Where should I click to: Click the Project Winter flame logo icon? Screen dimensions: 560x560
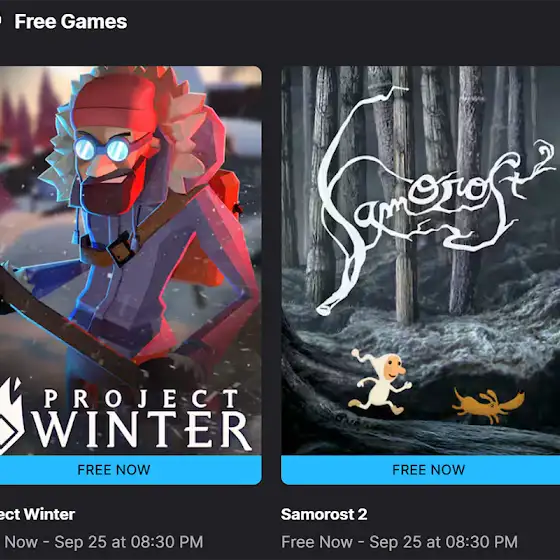tap(11, 415)
